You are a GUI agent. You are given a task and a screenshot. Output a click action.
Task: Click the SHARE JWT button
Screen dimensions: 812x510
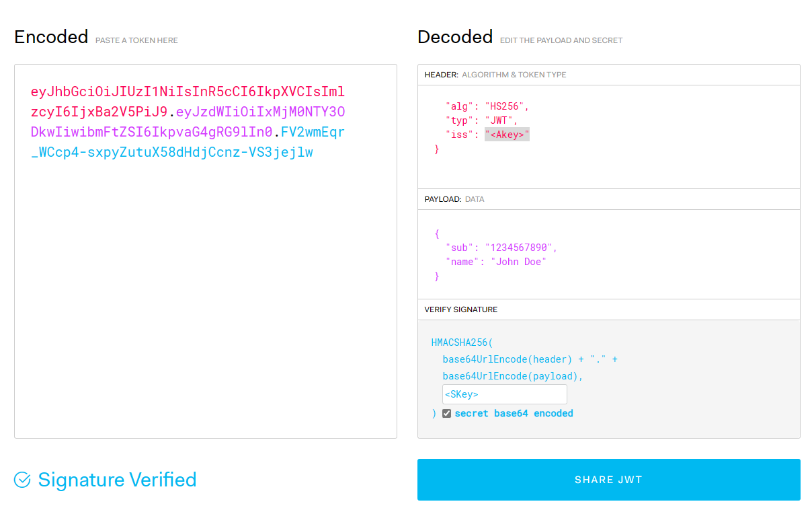click(608, 480)
